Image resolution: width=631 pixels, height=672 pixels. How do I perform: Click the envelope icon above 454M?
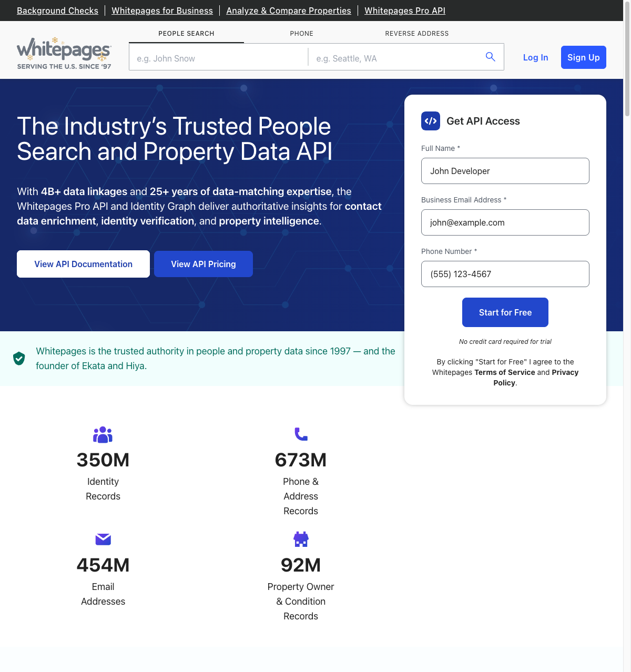point(103,539)
